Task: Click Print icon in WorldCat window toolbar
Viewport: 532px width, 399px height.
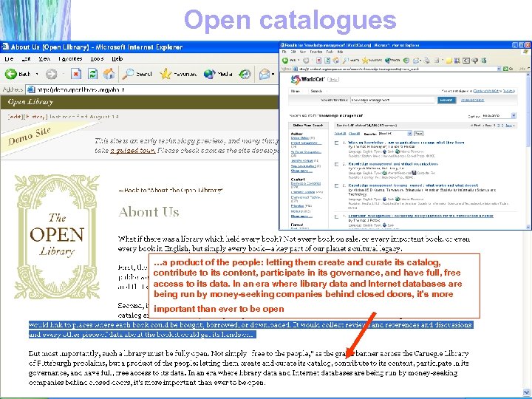Action: tap(426, 61)
